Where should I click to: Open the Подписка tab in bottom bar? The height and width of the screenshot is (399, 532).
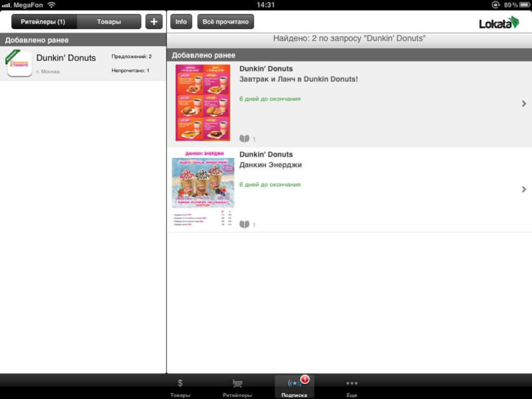tap(294, 387)
